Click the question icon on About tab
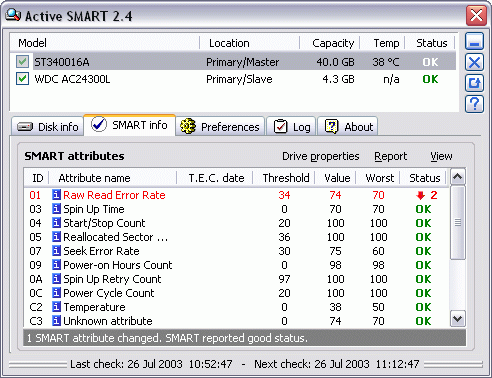 (331, 127)
